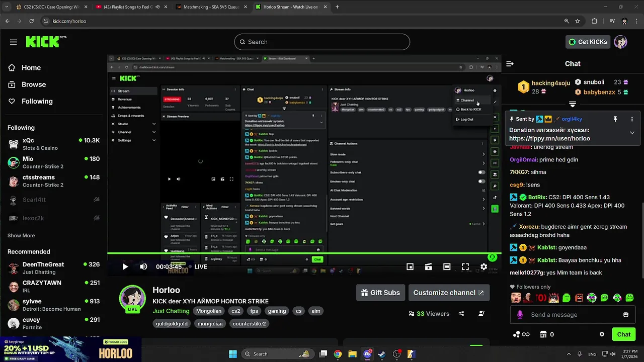Click the KICKs infinity balance icon
The image size is (644, 362).
point(521,334)
